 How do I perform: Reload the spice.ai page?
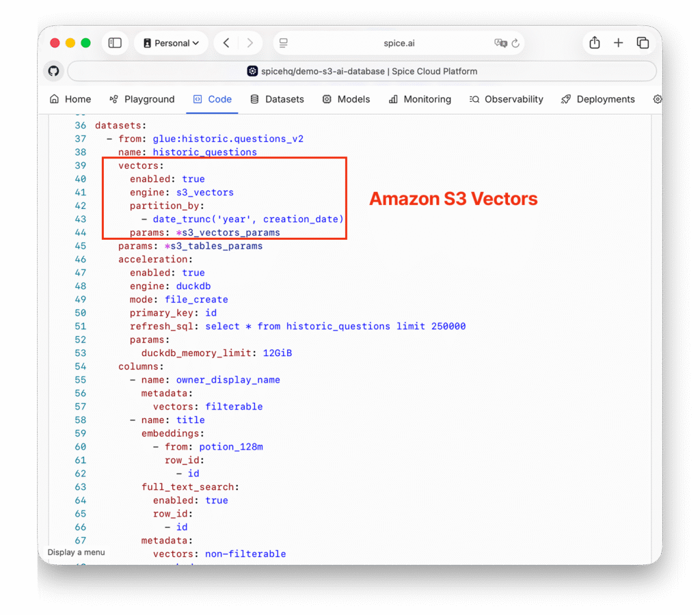[x=515, y=43]
